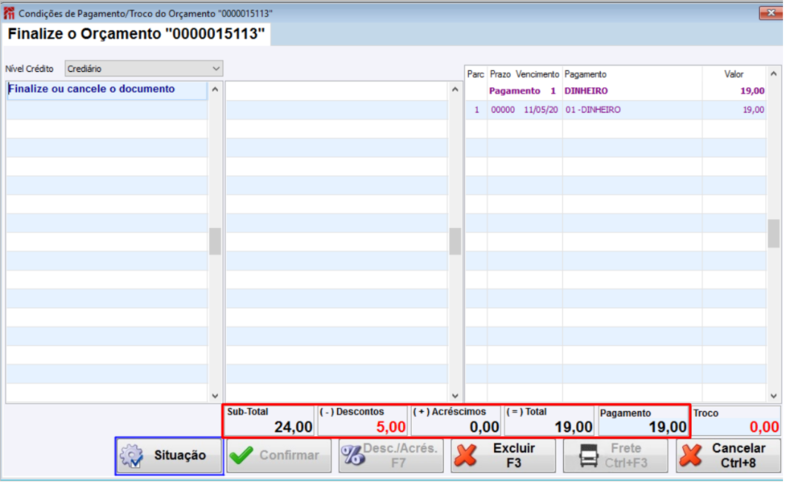Click the red X icon on Excluir F3
Image resolution: width=800 pixels, height=482 pixels.
[x=465, y=455]
